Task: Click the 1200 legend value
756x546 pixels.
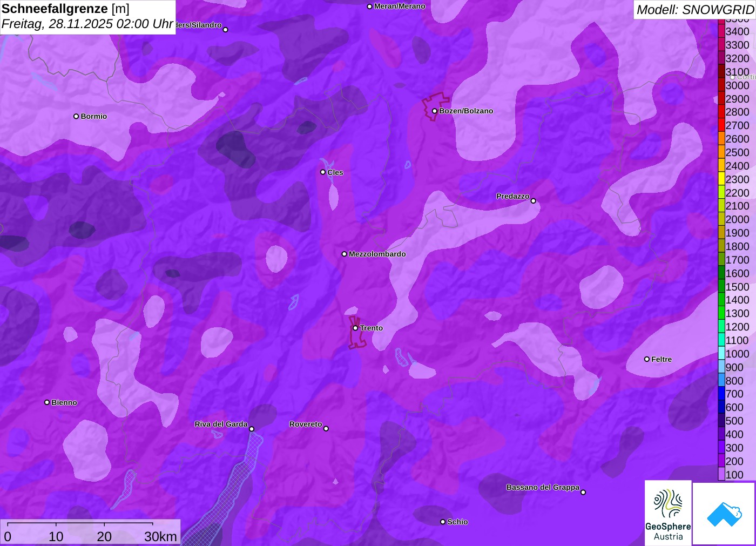Action: (x=738, y=327)
